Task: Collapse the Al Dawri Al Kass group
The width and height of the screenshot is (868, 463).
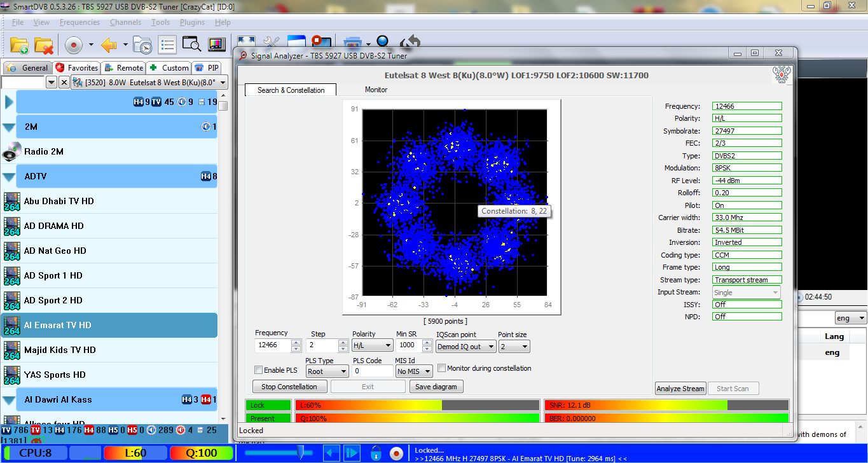Action: [9, 400]
